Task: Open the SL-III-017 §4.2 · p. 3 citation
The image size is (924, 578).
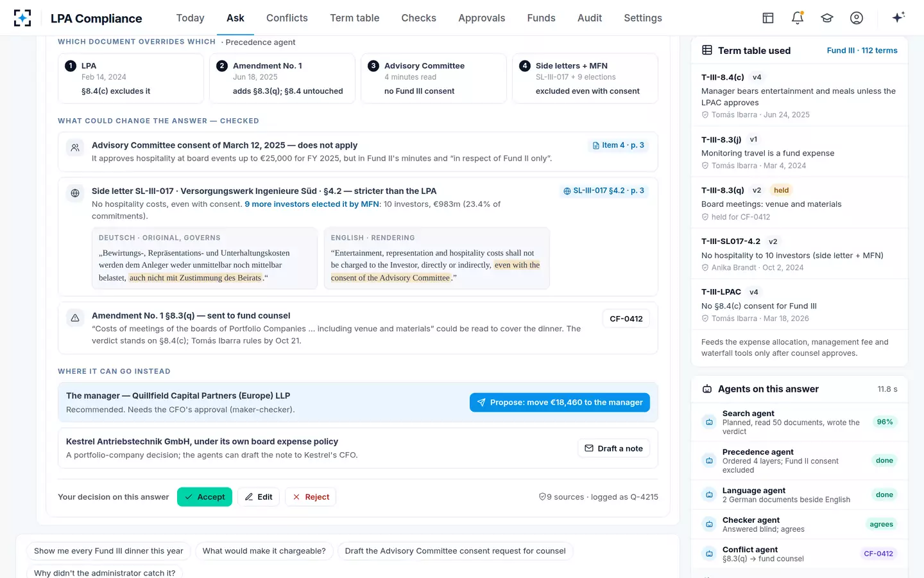Action: point(603,191)
